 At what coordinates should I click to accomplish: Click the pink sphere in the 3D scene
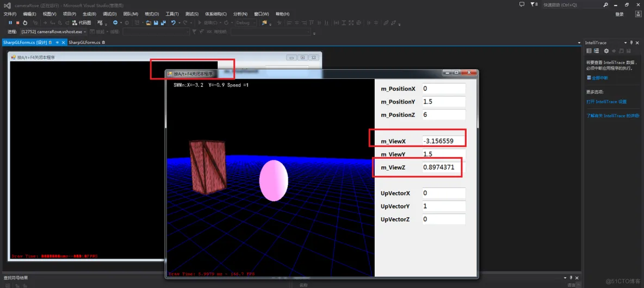coord(274,180)
